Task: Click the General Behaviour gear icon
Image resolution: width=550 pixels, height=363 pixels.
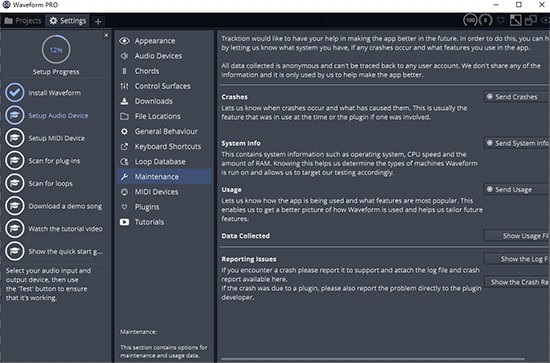Action: tap(124, 132)
